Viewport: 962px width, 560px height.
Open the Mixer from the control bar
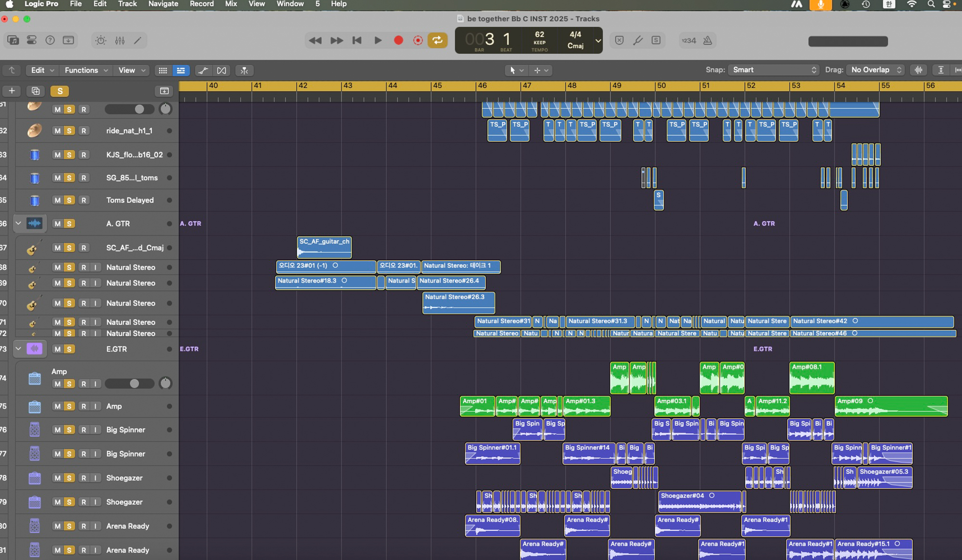point(120,40)
